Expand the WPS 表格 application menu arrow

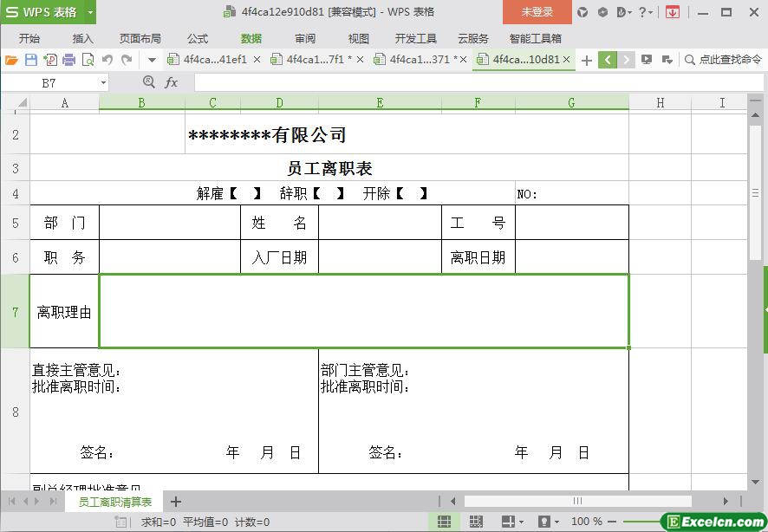coord(90,12)
